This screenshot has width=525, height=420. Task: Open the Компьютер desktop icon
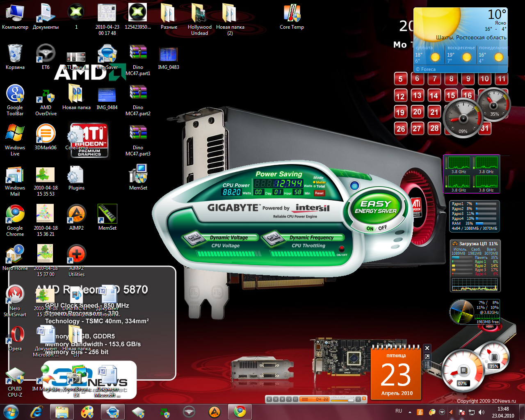pos(15,16)
